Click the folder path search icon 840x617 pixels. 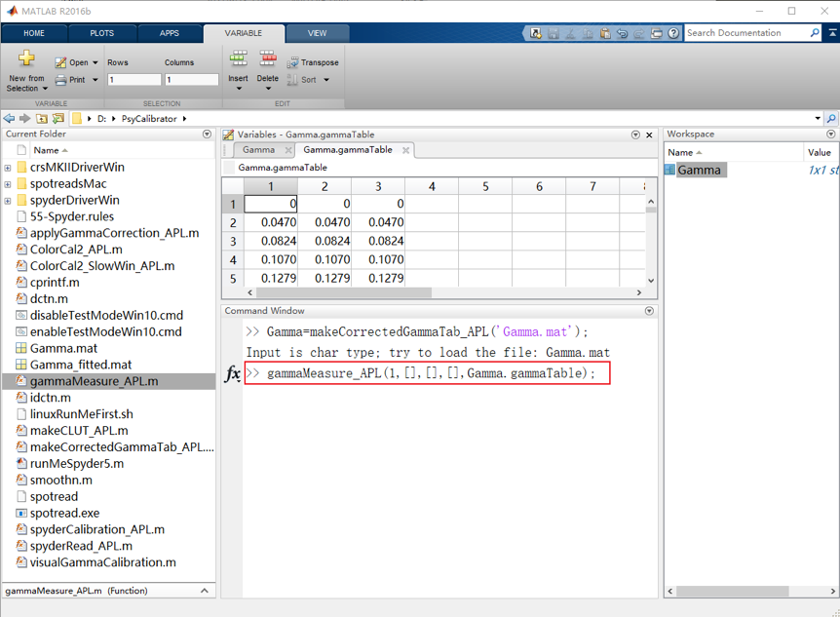(831, 119)
